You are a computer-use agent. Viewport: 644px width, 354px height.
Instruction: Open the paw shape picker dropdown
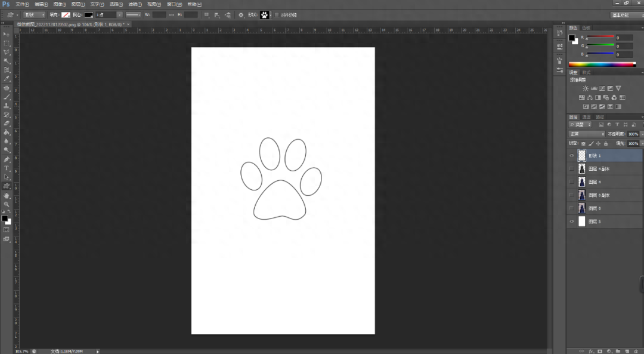pos(266,15)
